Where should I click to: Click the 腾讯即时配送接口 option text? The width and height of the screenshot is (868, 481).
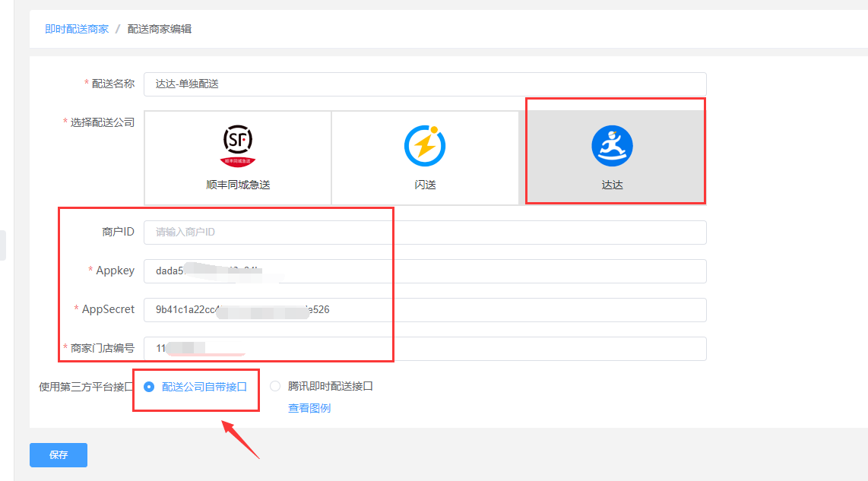point(330,386)
